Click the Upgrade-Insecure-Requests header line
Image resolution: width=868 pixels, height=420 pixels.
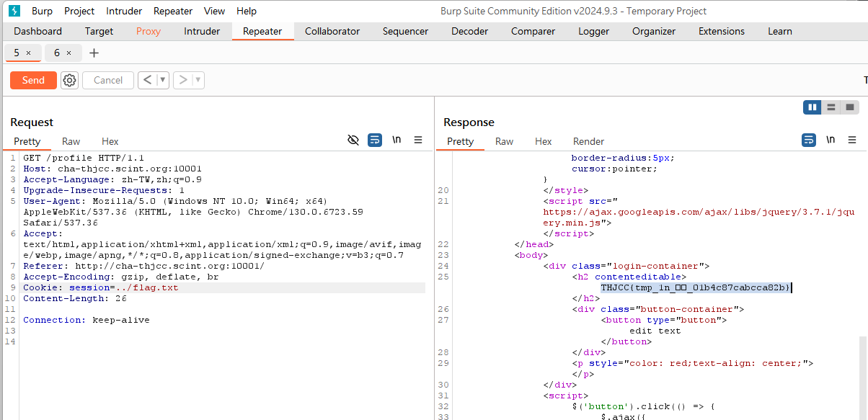pos(104,189)
